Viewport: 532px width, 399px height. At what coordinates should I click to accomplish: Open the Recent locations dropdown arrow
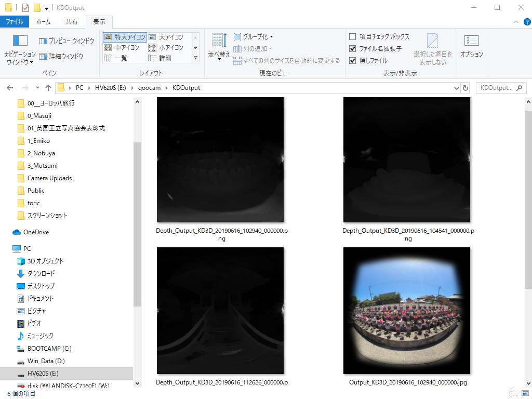click(37, 88)
